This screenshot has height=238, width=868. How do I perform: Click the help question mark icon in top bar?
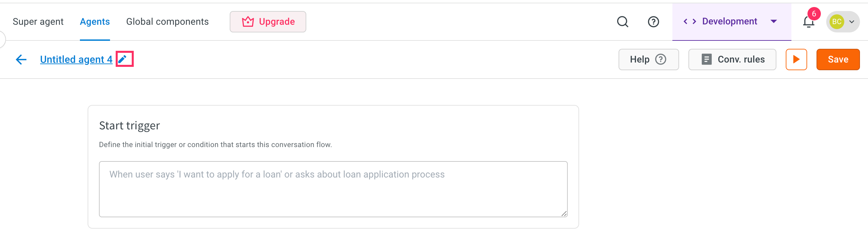pos(653,21)
